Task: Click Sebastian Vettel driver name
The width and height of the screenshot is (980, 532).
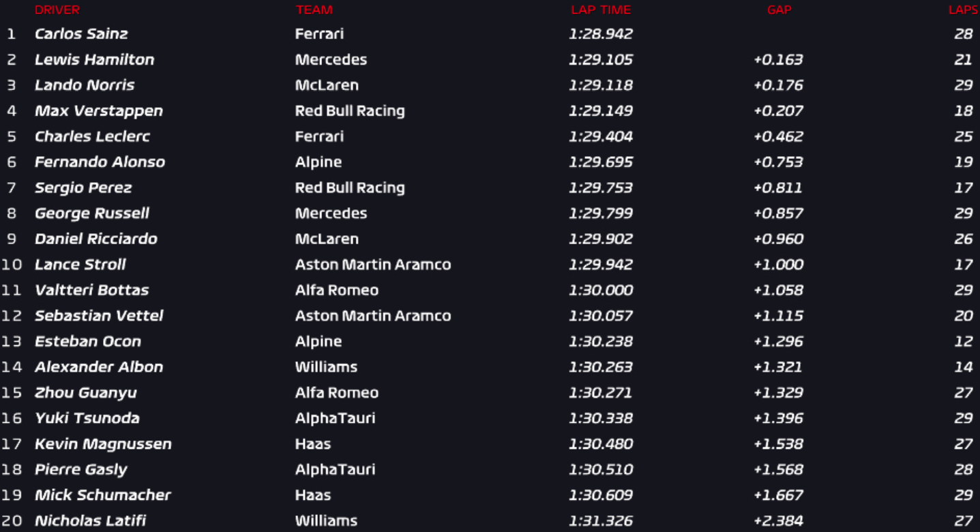Action: (x=99, y=316)
